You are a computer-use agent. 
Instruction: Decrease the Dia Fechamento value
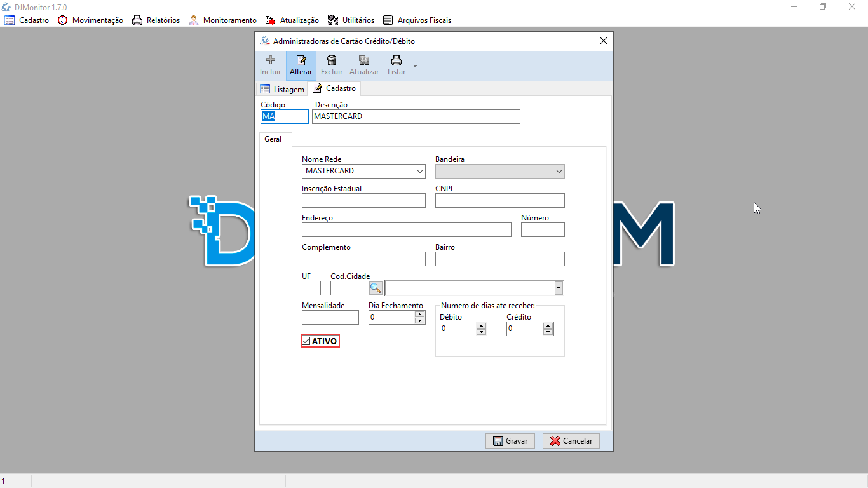tap(419, 320)
